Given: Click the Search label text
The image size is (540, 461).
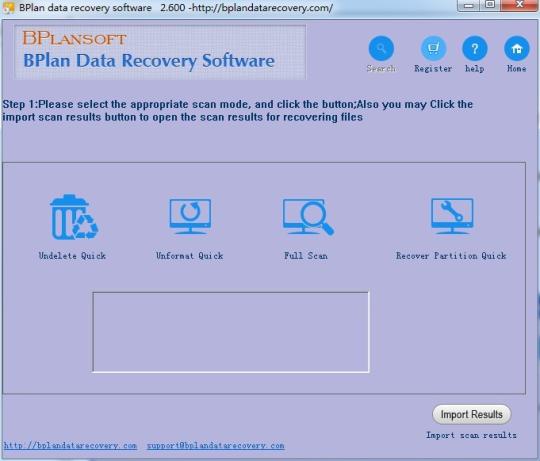Looking at the screenshot, I should click(381, 69).
